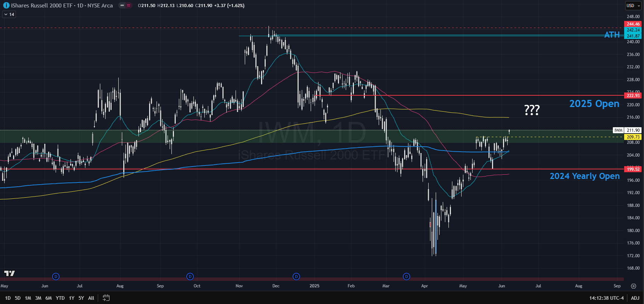Click the iShares Russell 2000 ETF title
This screenshot has height=304, width=644.
[62, 5]
